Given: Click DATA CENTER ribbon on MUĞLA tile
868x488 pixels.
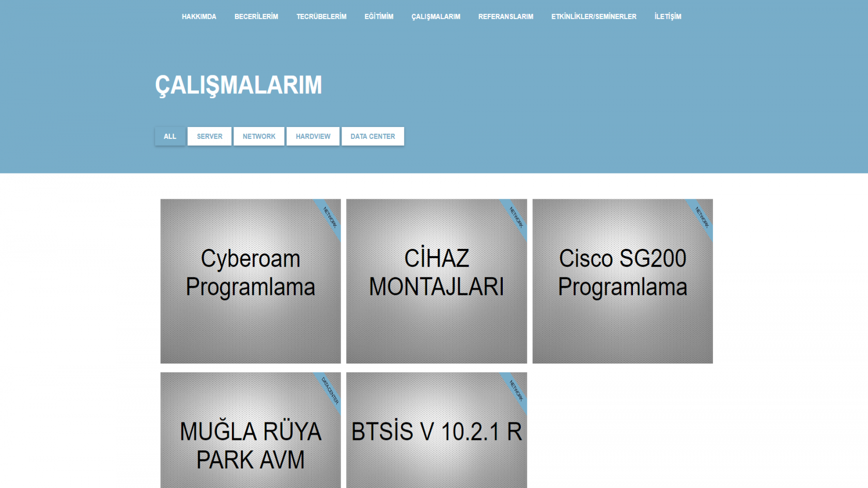Looking at the screenshot, I should pos(330,390).
